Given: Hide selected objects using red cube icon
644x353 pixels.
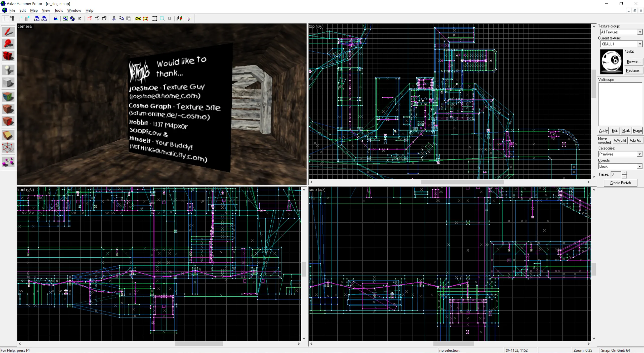Looking at the screenshot, I should tap(90, 18).
